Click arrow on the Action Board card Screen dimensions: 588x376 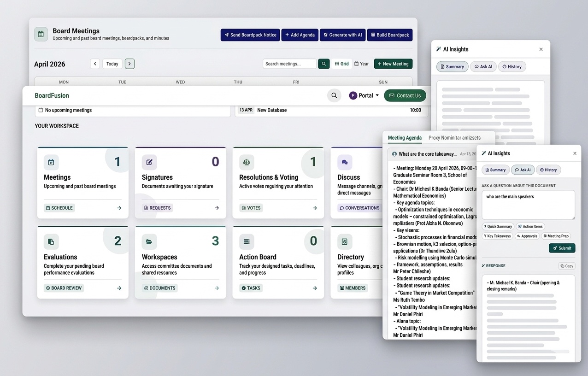point(315,288)
